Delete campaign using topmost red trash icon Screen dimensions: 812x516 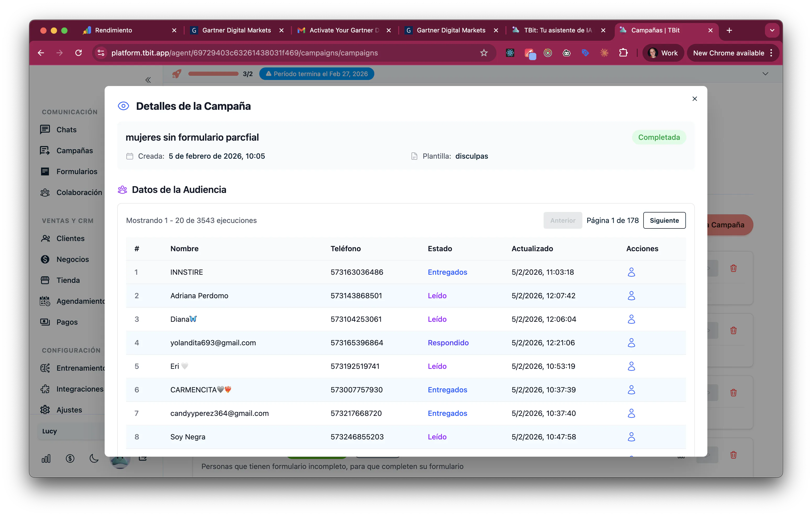point(734,268)
